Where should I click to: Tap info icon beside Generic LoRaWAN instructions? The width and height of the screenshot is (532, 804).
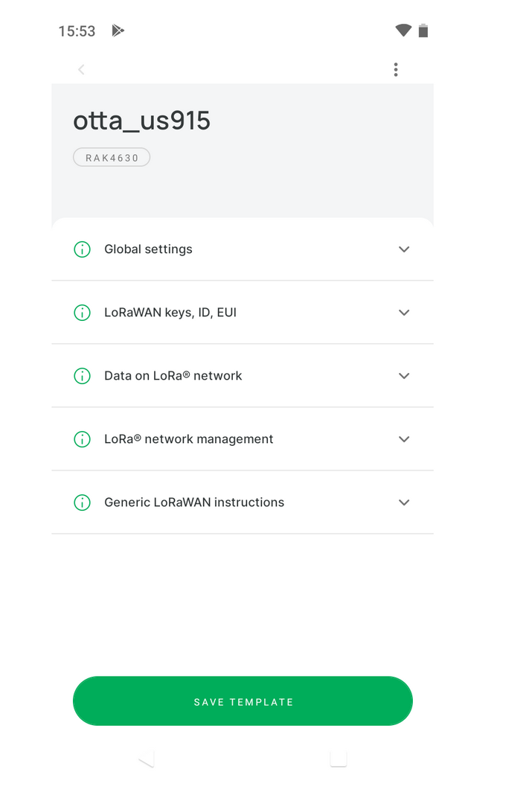82,502
